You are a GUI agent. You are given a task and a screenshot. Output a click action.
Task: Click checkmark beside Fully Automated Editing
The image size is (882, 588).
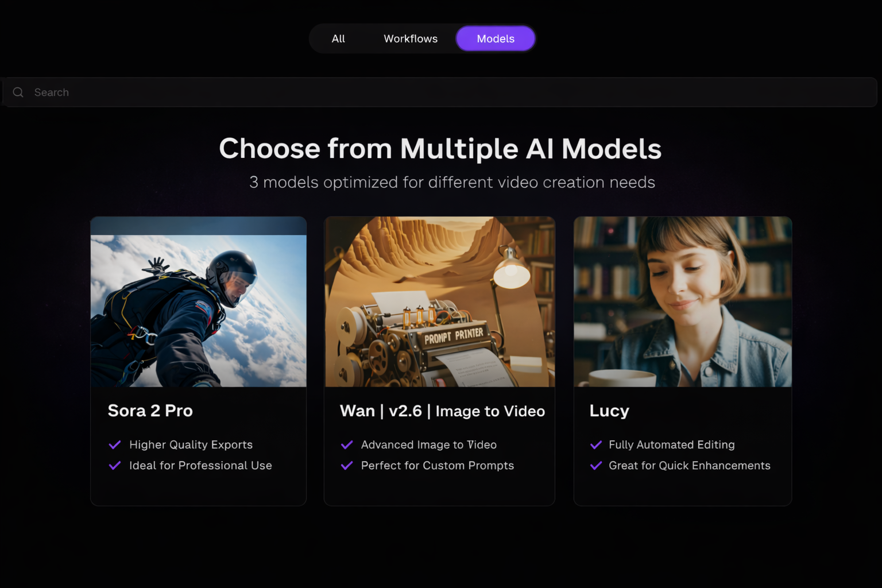[x=596, y=445]
